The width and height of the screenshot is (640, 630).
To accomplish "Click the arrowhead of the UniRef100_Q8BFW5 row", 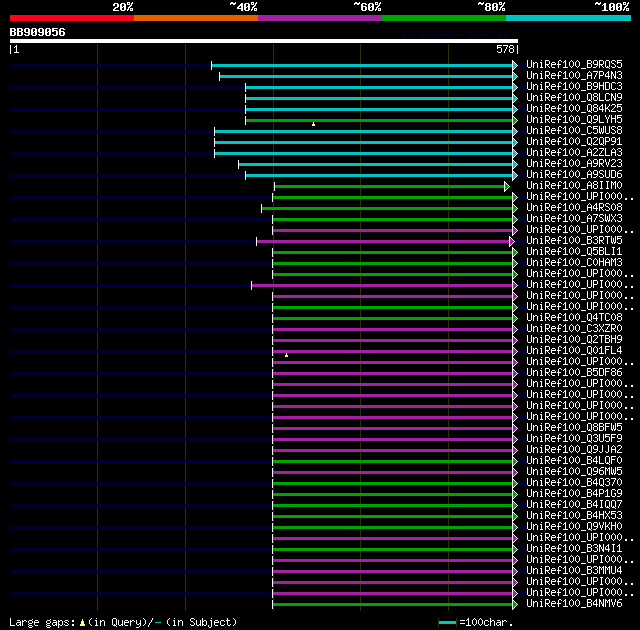I will [x=515, y=428].
